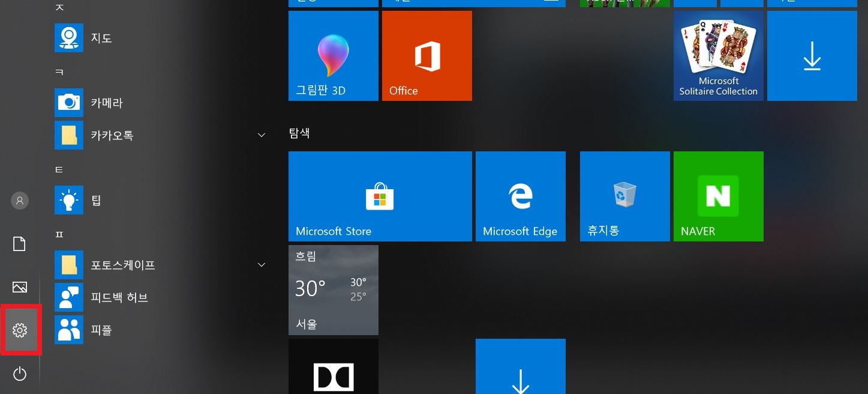
Task: Click the ㅌ letter index header
Action: 59,170
